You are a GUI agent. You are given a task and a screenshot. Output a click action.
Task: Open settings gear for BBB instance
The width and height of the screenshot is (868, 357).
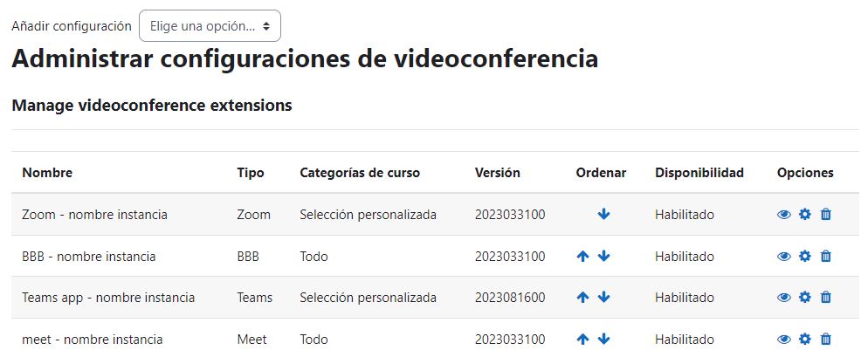805,257
